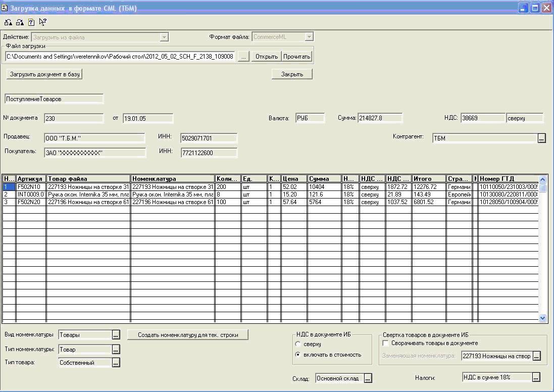This screenshot has width=554, height=392.
Task: Click the first toolbar icon with left-curved arrow
Action: [x=9, y=22]
